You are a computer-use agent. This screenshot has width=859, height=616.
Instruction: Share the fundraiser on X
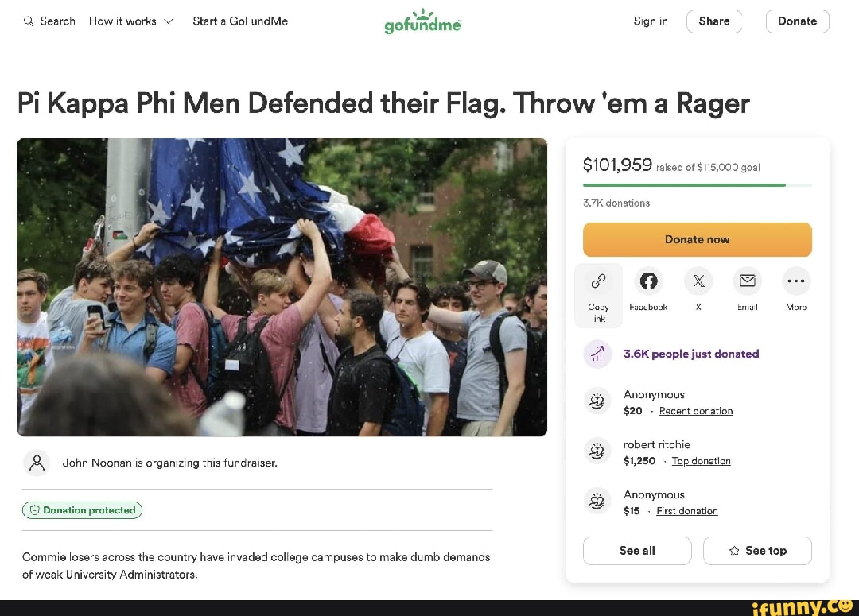(698, 281)
